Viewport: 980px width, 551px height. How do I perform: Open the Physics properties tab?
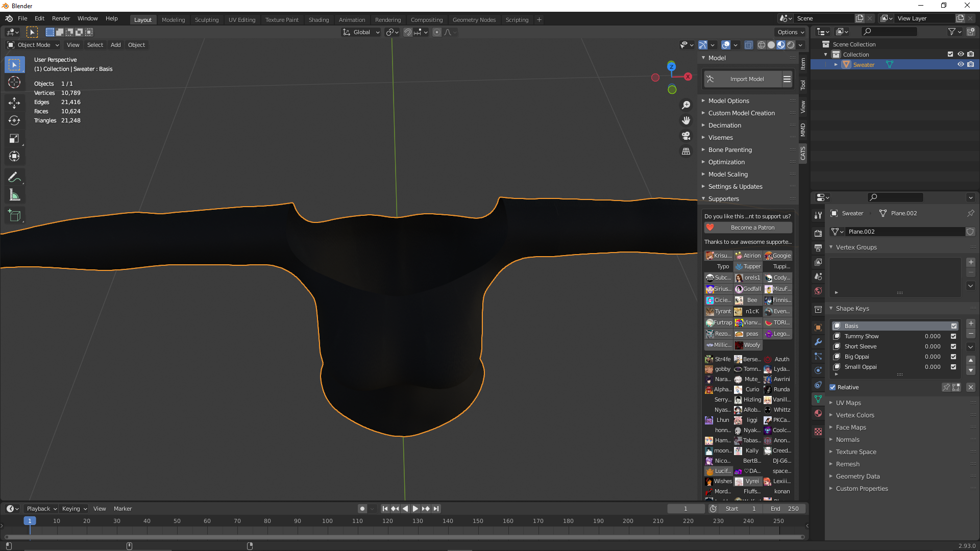[818, 370]
